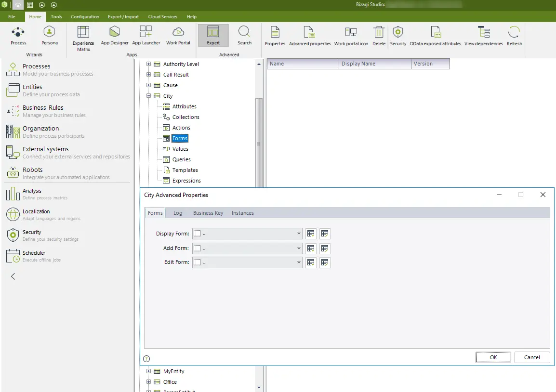Launch App Designer
The width and height of the screenshot is (556, 392).
(x=115, y=36)
